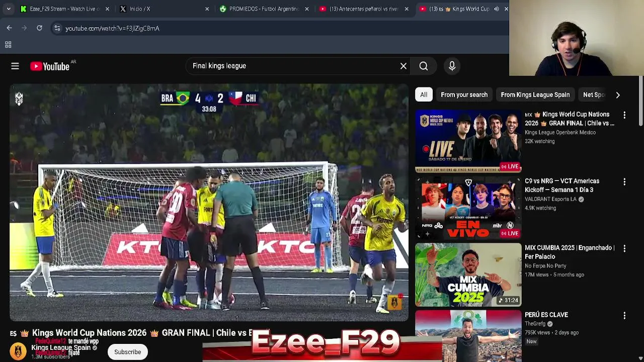Close the PROMIEDOS tab
644x362 pixels.
point(307,9)
